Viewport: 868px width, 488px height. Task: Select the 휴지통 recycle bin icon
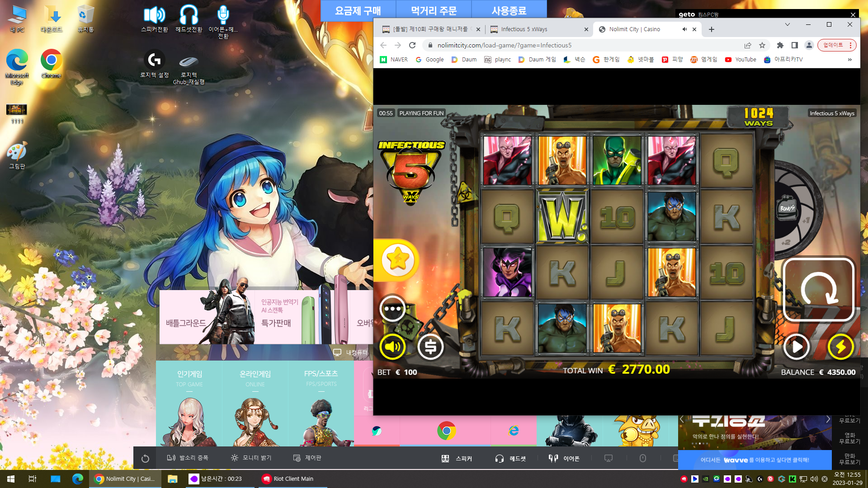point(85,19)
